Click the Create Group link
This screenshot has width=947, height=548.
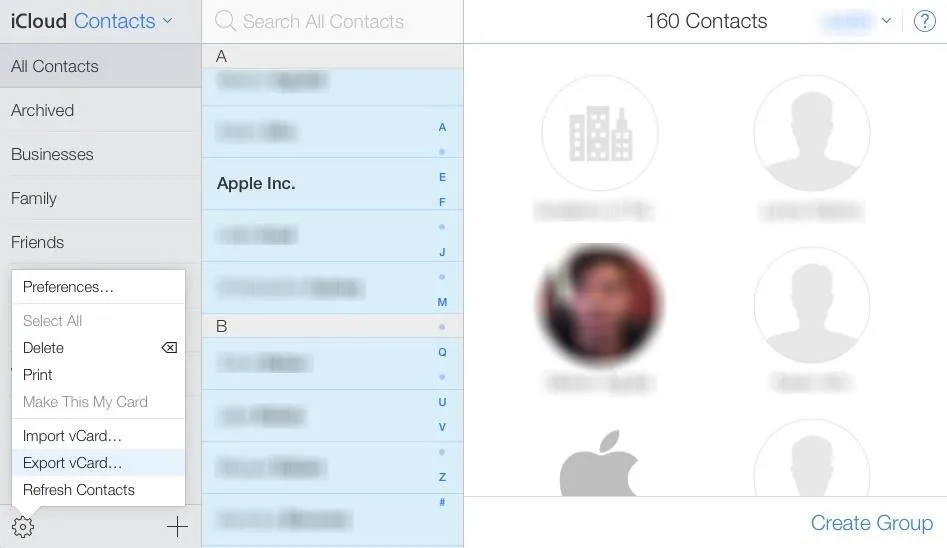click(x=872, y=523)
